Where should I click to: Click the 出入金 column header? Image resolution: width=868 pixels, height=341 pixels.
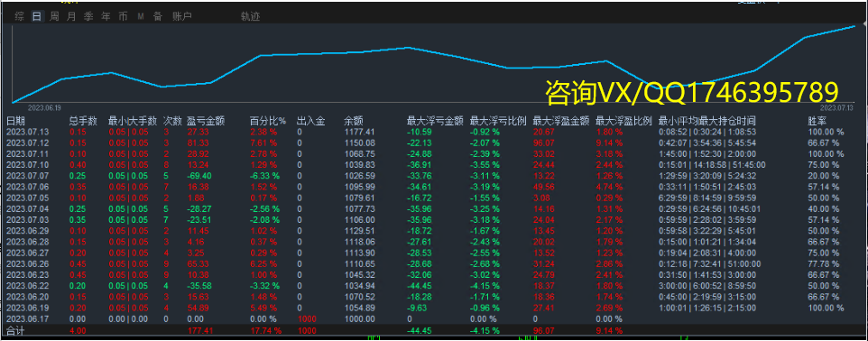tap(310, 121)
